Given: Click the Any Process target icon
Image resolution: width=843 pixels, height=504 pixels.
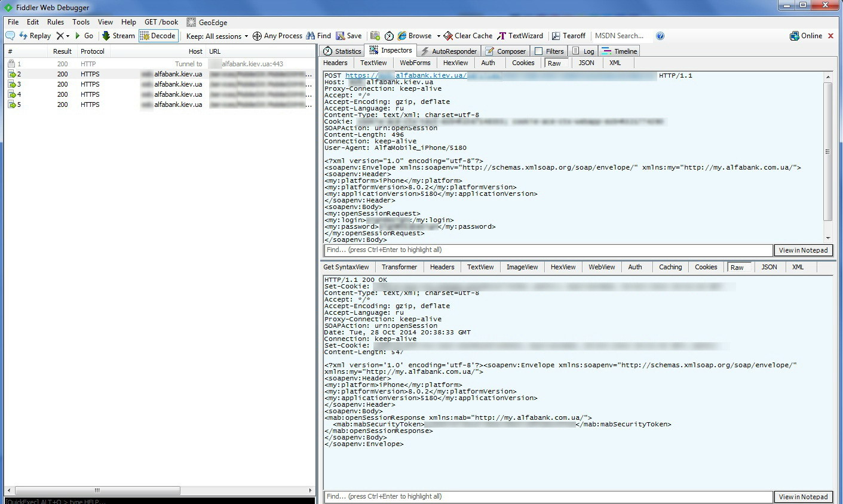Looking at the screenshot, I should pyautogui.click(x=257, y=36).
